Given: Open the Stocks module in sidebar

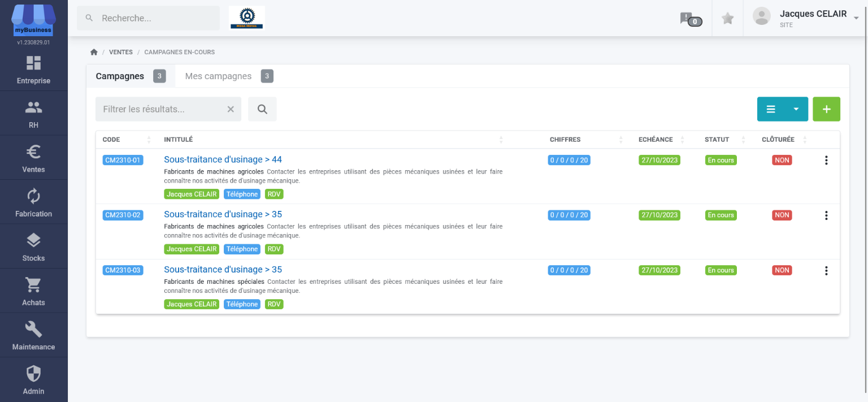Looking at the screenshot, I should pyautogui.click(x=33, y=247).
